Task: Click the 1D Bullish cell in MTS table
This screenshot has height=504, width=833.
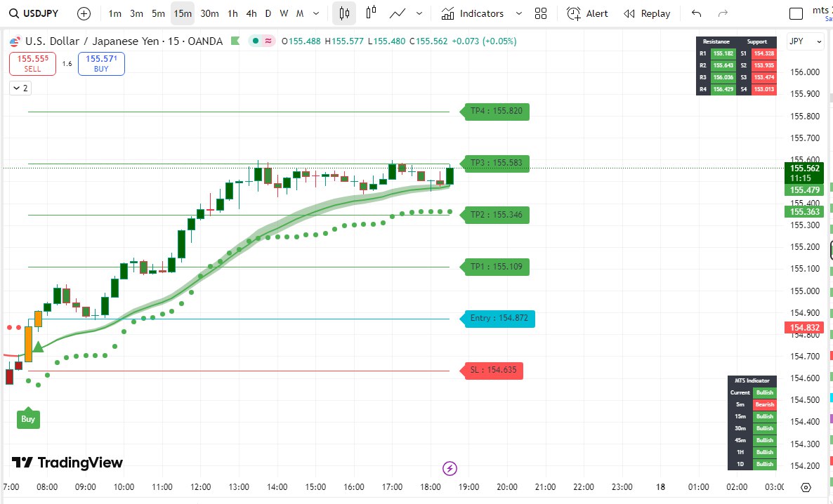Action: tap(764, 464)
